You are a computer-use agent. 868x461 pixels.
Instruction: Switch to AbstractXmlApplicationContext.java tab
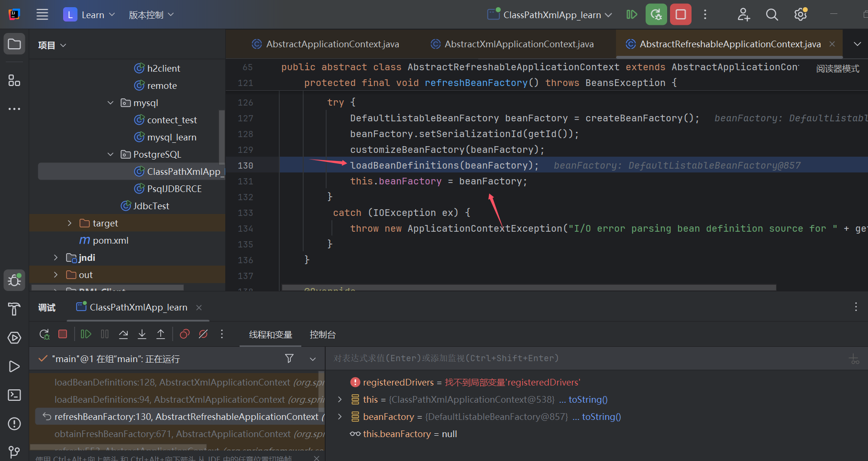(512, 44)
